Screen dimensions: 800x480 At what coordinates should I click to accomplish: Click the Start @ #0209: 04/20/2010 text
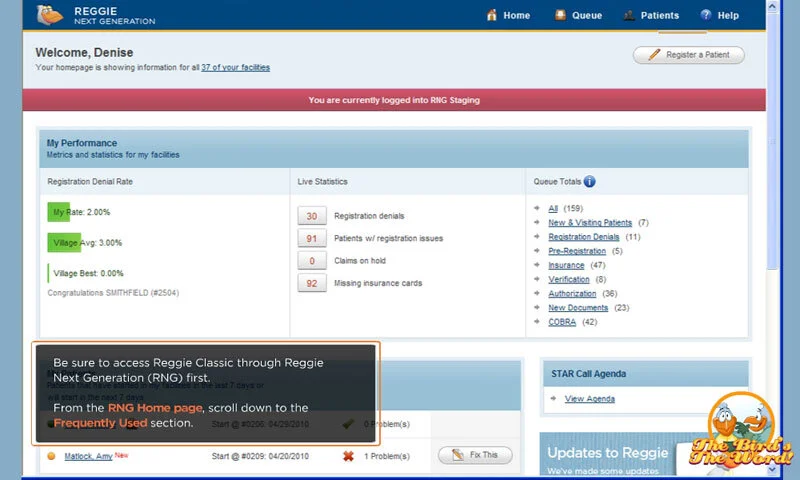pyautogui.click(x=260, y=456)
